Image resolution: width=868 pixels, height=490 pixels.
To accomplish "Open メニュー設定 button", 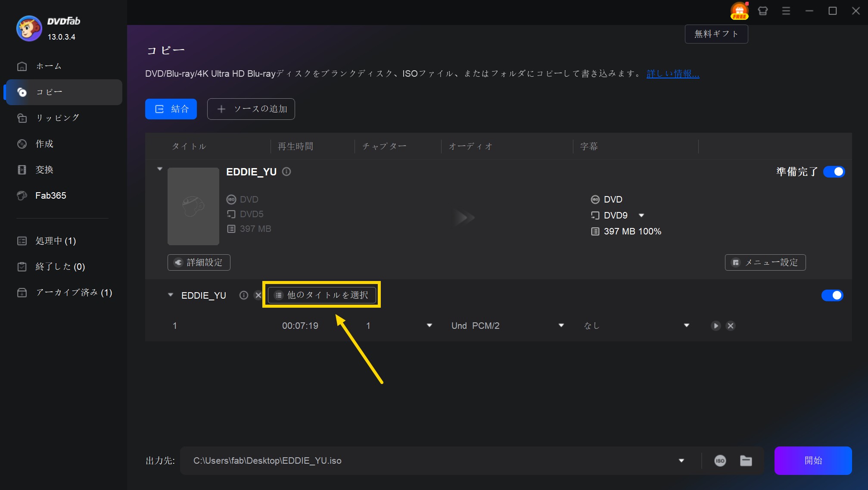I will 765,262.
